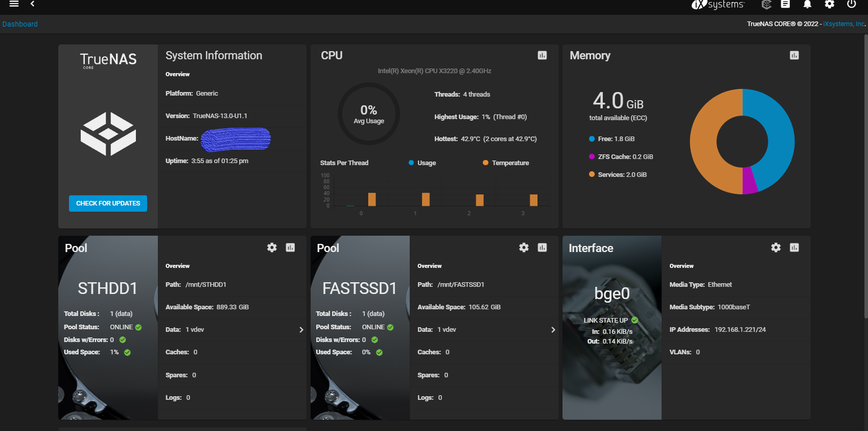The width and height of the screenshot is (868, 431).
Task: Click the Intel Xeon CPU model text
Action: (434, 71)
